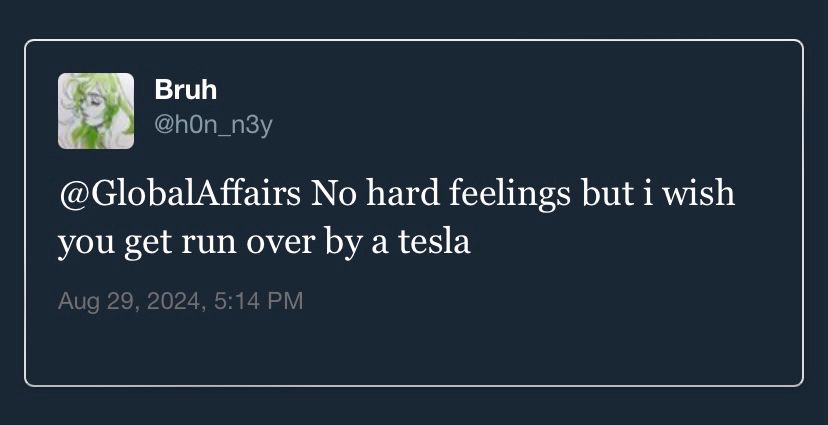Open the profile via display name Bruh
Viewport: 828px width, 425px height.
(186, 90)
